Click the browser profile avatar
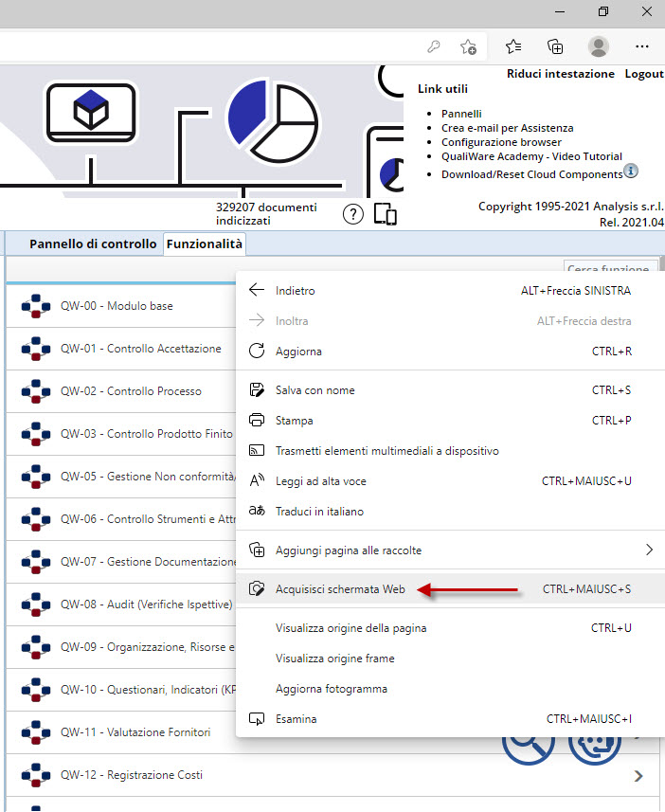 (x=599, y=46)
